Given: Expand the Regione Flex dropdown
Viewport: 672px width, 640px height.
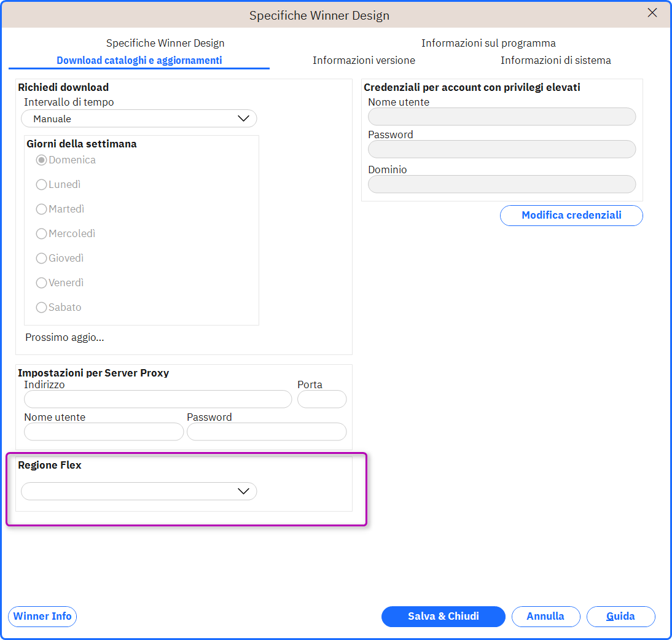Looking at the screenshot, I should click(139, 491).
